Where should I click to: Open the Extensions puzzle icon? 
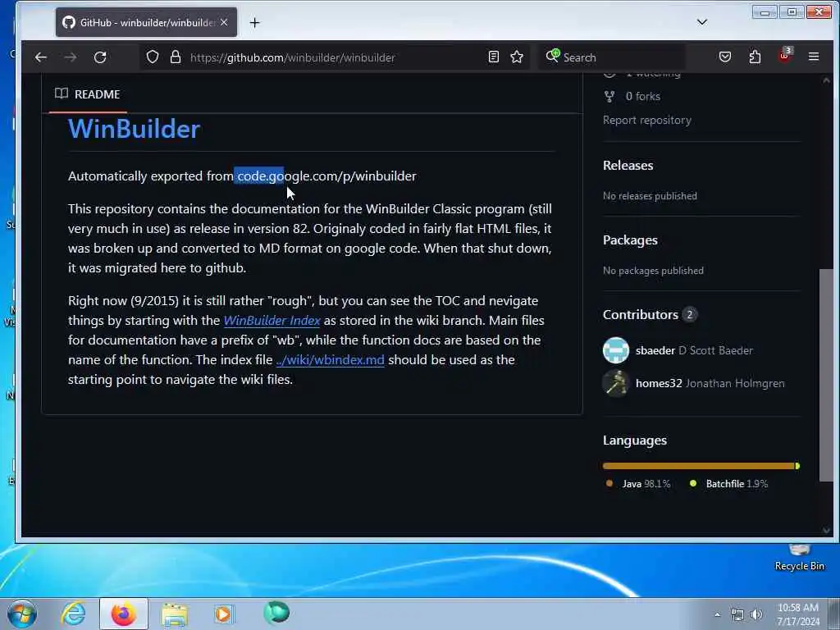755,57
